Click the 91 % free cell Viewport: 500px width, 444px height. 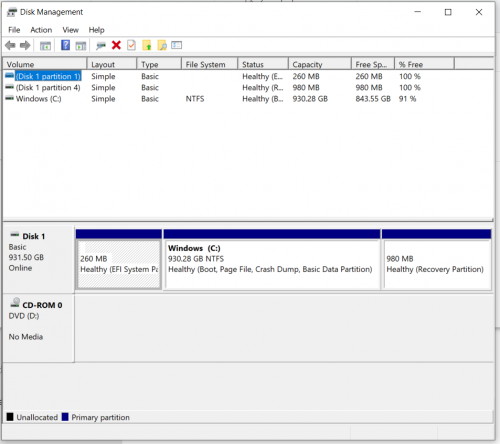[407, 99]
